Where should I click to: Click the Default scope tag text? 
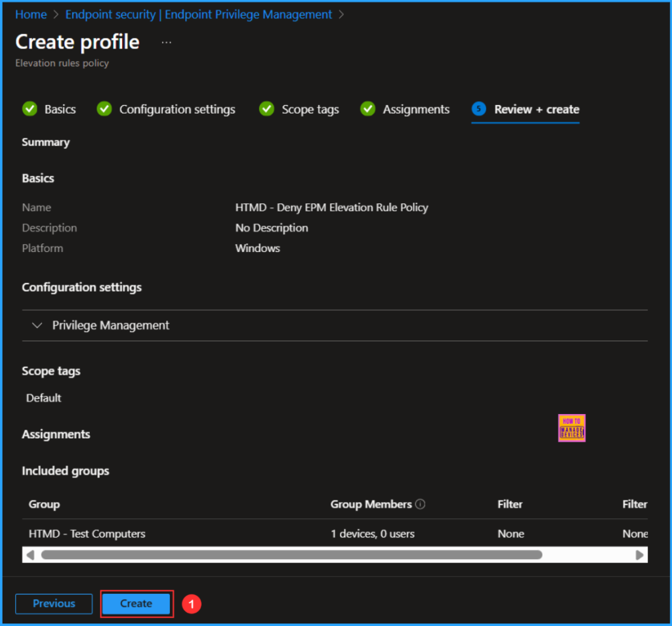(x=44, y=398)
